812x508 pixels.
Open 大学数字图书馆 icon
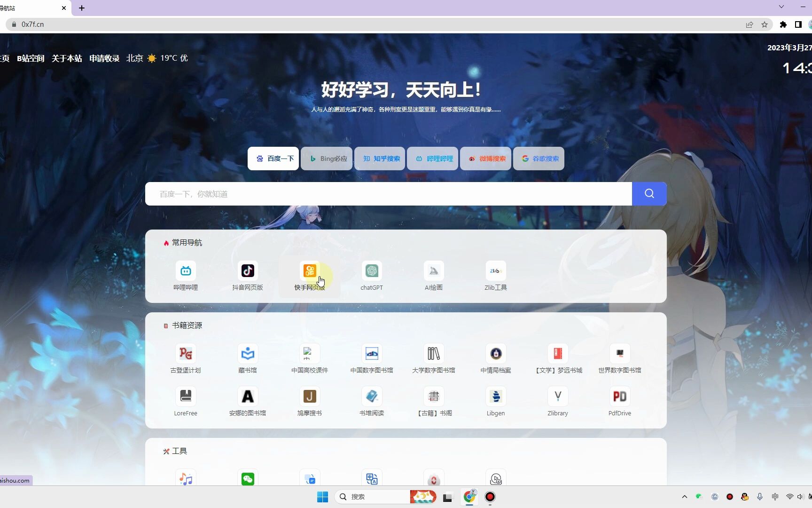pos(434,354)
